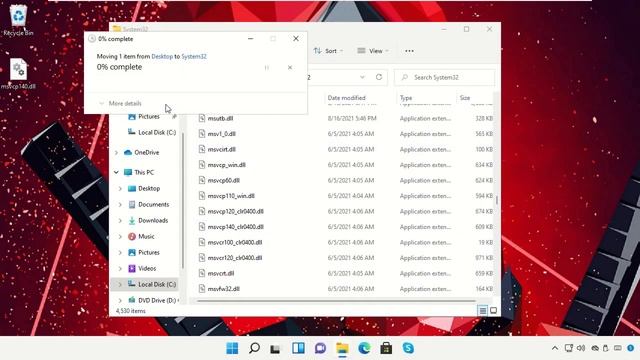Expand More details in move dialog
The image size is (640, 360).
click(x=120, y=104)
